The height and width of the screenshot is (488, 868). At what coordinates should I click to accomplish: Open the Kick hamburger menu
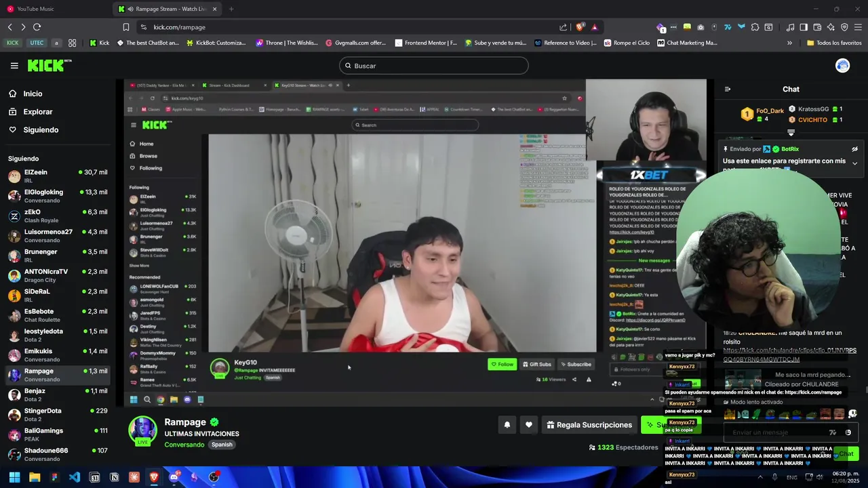tap(14, 66)
